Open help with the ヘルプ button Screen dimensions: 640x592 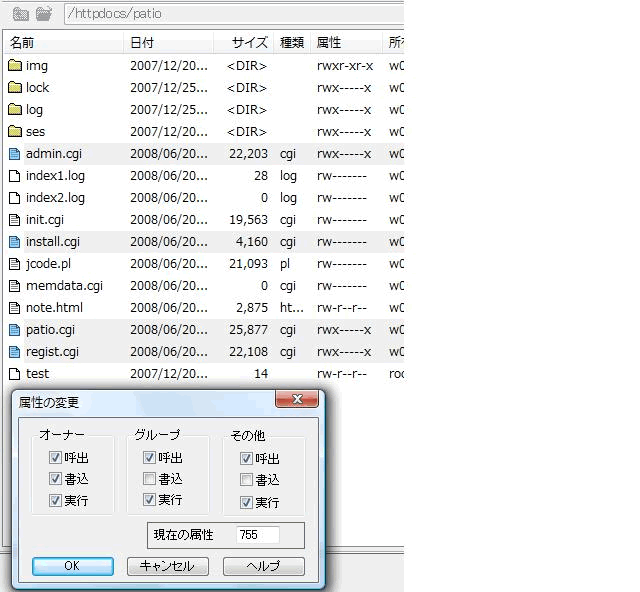click(x=264, y=566)
